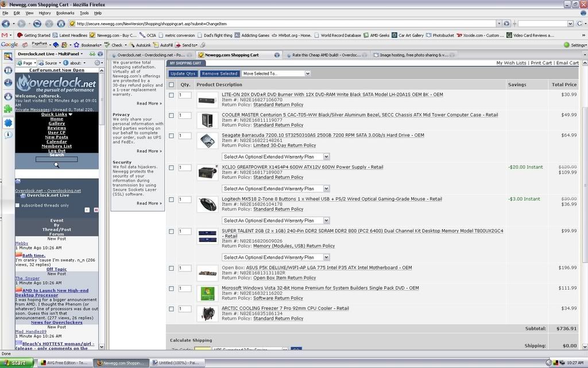Switch to the Overclock.net - Overclocking.net tab
Viewport: 588px width, 368px height.
(152, 55)
